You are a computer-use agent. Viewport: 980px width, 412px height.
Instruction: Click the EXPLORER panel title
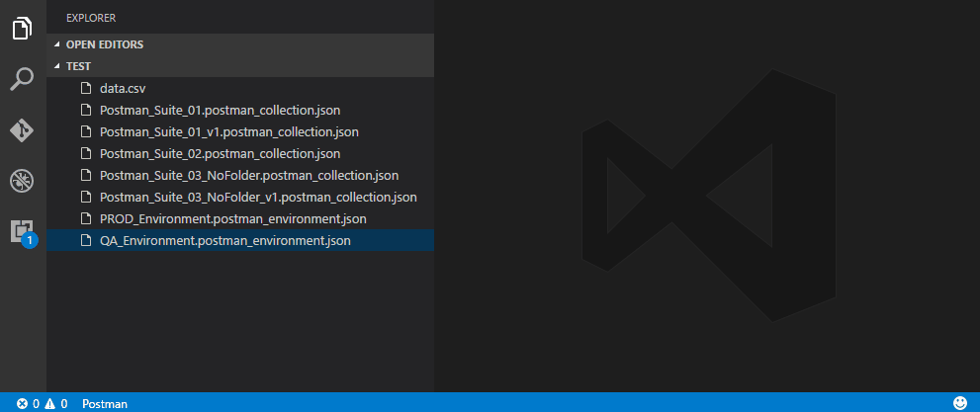click(x=91, y=18)
